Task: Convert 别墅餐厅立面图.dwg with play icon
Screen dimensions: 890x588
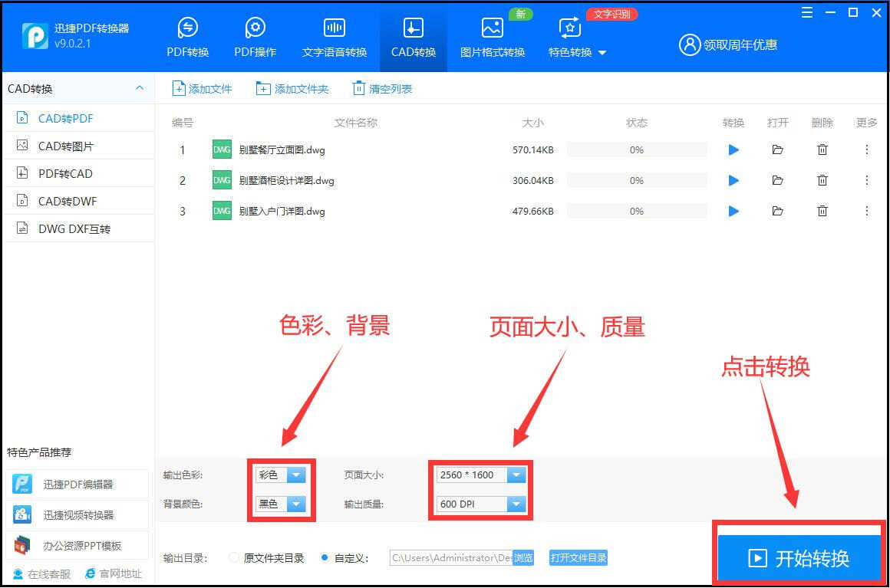Action: pos(733,149)
